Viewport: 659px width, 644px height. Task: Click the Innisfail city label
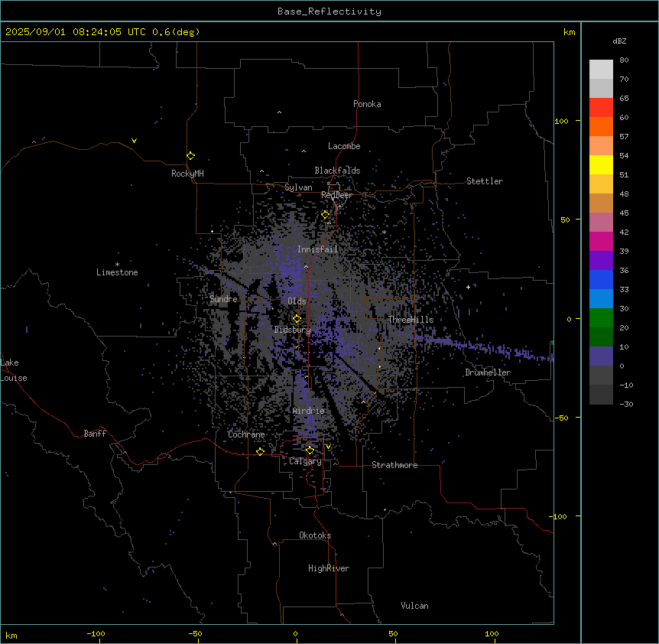point(317,249)
